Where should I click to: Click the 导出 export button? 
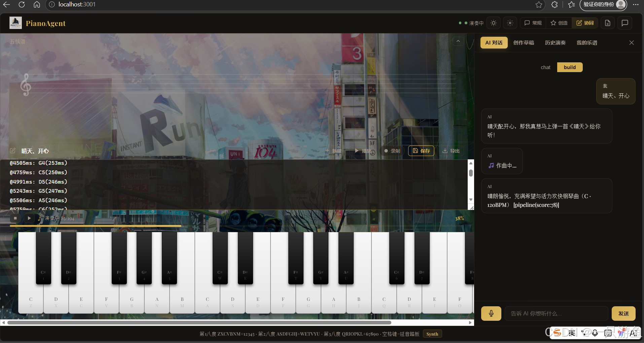(451, 151)
